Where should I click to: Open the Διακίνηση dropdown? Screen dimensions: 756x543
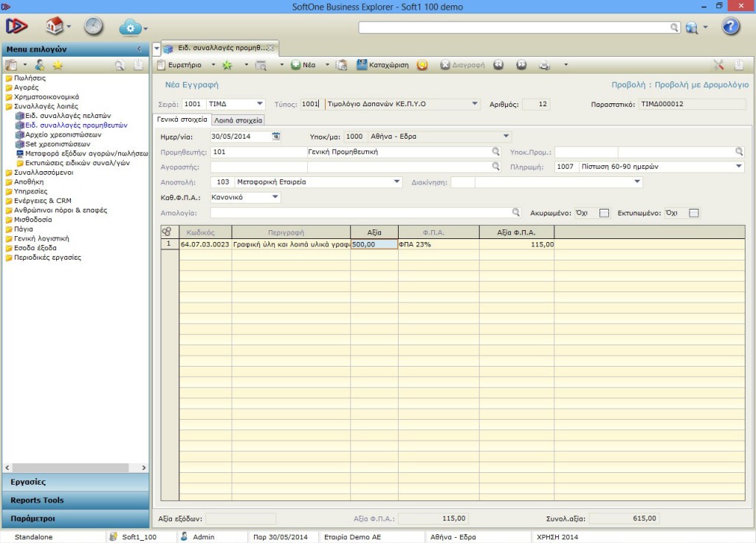tap(637, 181)
